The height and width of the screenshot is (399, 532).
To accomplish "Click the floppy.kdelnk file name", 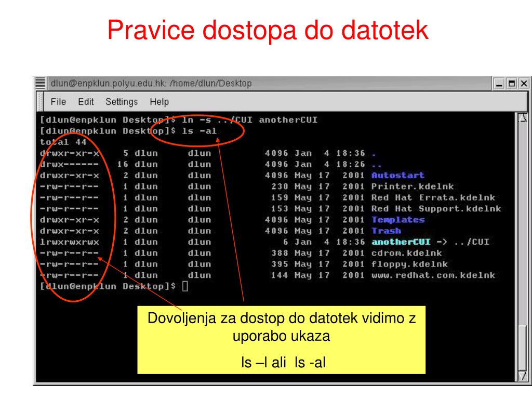I will (x=409, y=264).
